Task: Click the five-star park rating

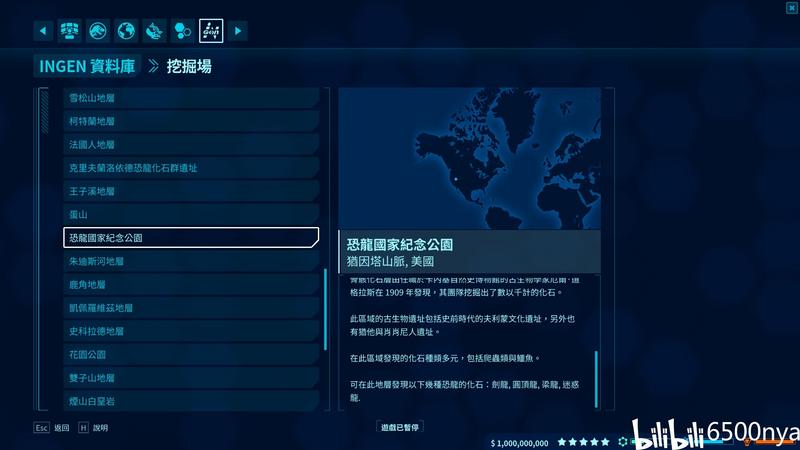Action: (584, 442)
